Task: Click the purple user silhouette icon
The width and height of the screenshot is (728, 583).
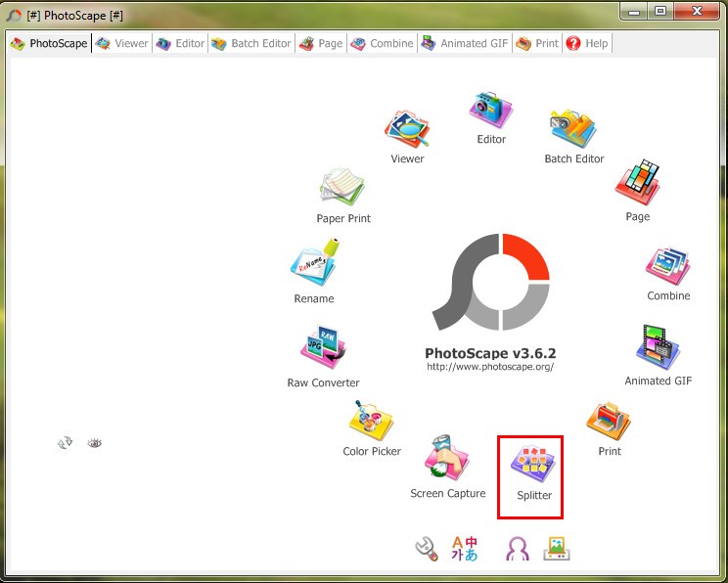Action: click(518, 549)
